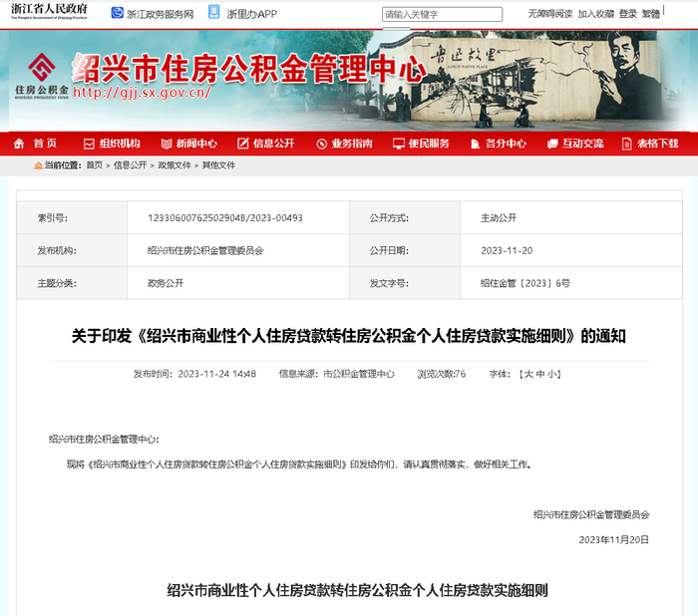Click 信息公开 in the breadcrumb

130,165
